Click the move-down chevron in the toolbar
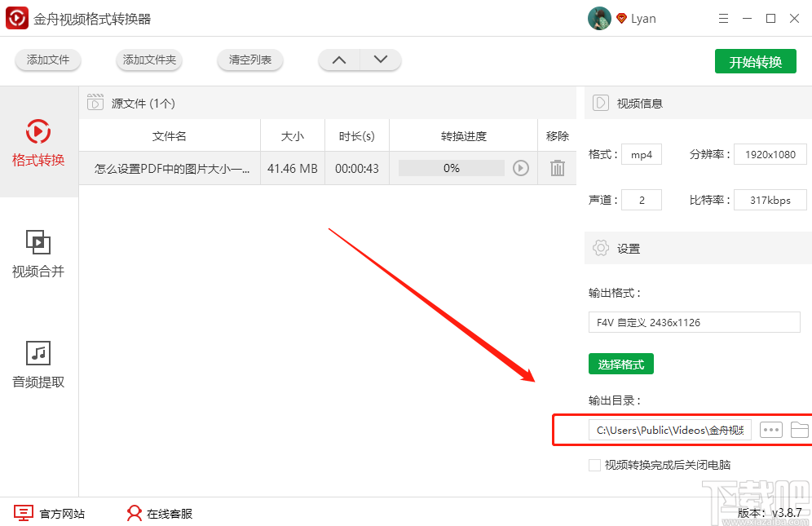This screenshot has width=812, height=526. tap(380, 60)
